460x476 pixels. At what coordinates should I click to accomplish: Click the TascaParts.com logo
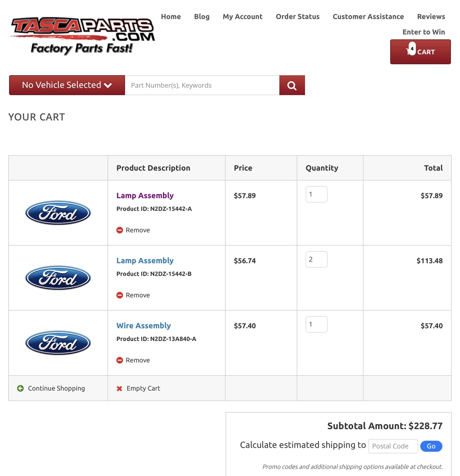click(82, 36)
